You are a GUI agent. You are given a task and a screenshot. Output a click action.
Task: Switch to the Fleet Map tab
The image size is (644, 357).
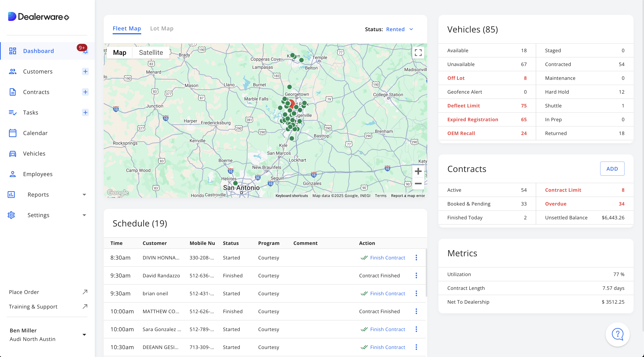click(x=127, y=29)
